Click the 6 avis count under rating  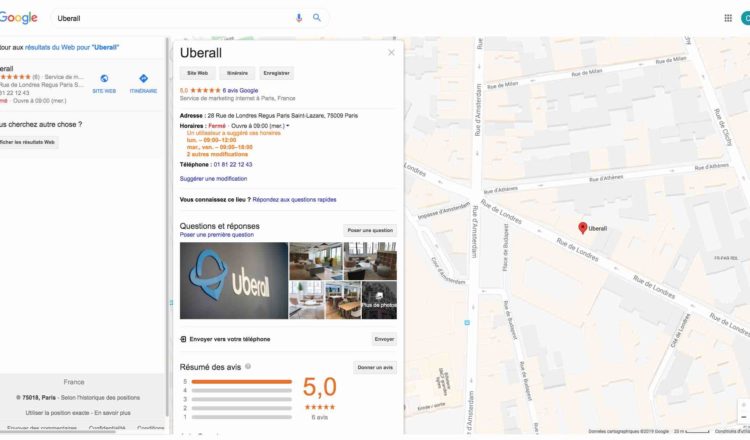pos(320,418)
